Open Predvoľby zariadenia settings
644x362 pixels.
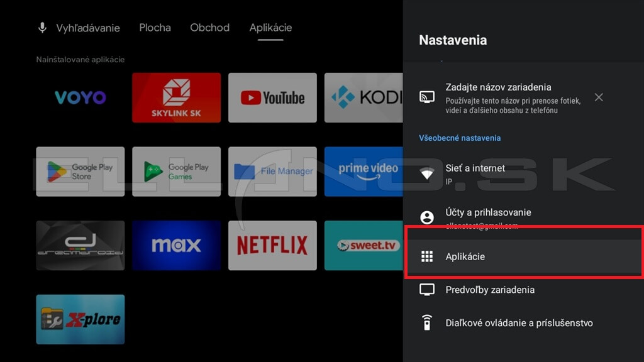(523, 290)
